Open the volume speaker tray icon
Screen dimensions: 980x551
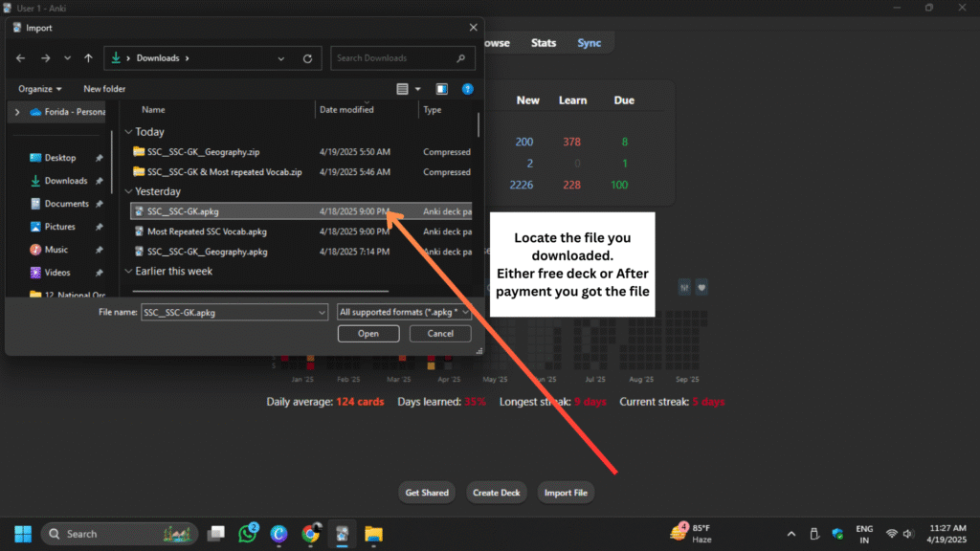coord(908,534)
